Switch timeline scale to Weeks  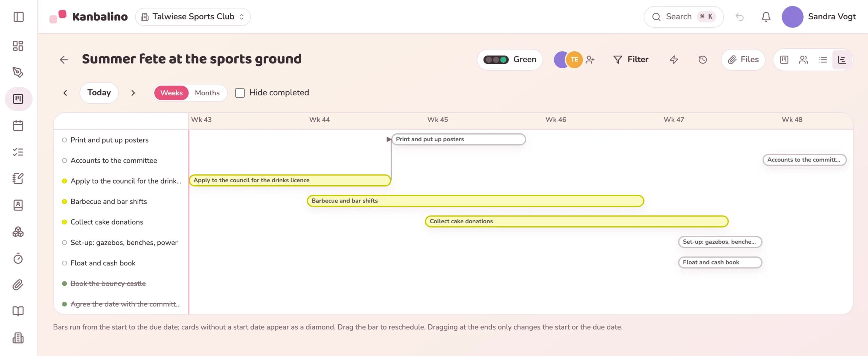[171, 93]
